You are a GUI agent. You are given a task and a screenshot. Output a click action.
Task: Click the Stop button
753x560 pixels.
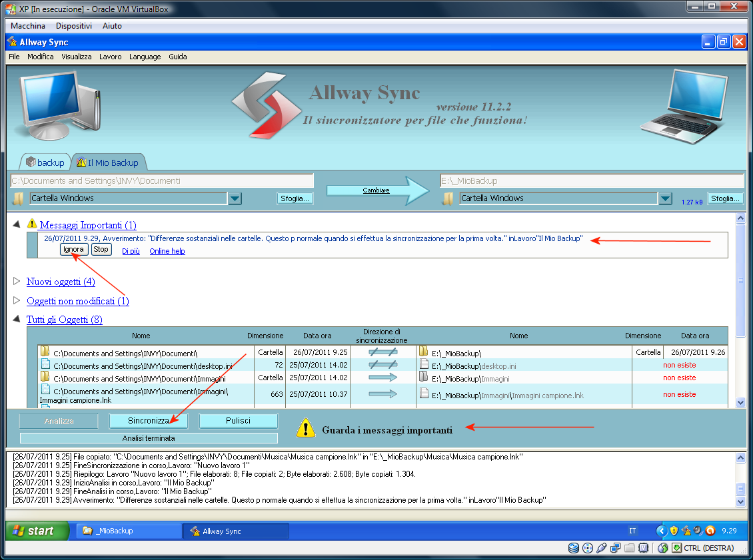pos(101,250)
